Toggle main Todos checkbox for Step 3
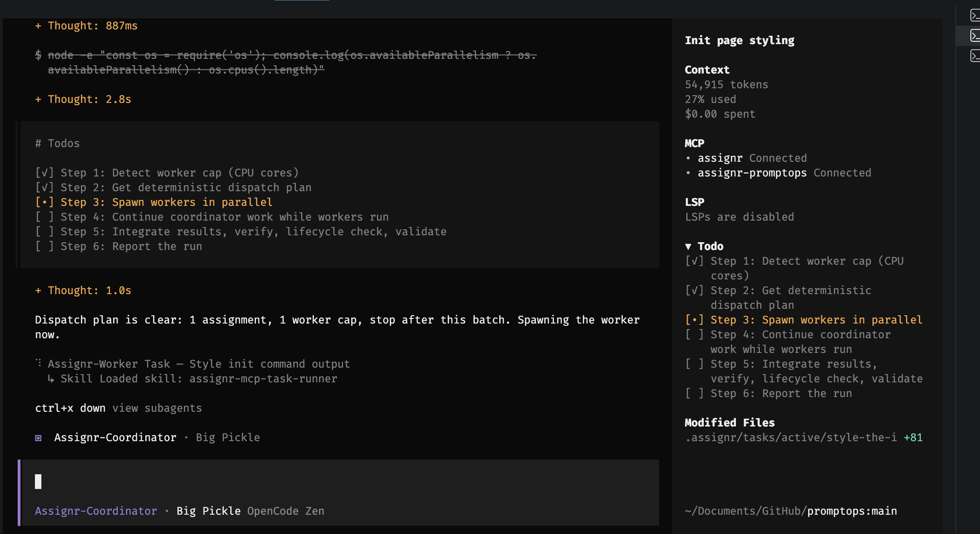 (45, 202)
